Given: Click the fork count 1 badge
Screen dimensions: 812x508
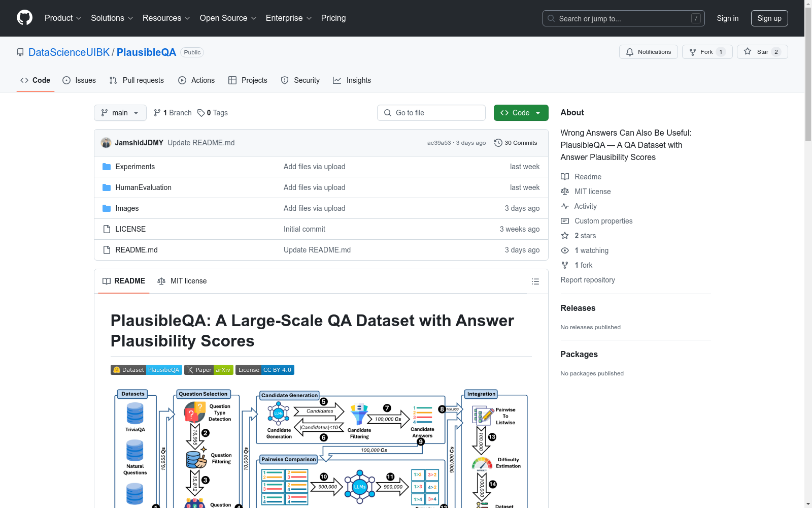Looking at the screenshot, I should [721, 52].
